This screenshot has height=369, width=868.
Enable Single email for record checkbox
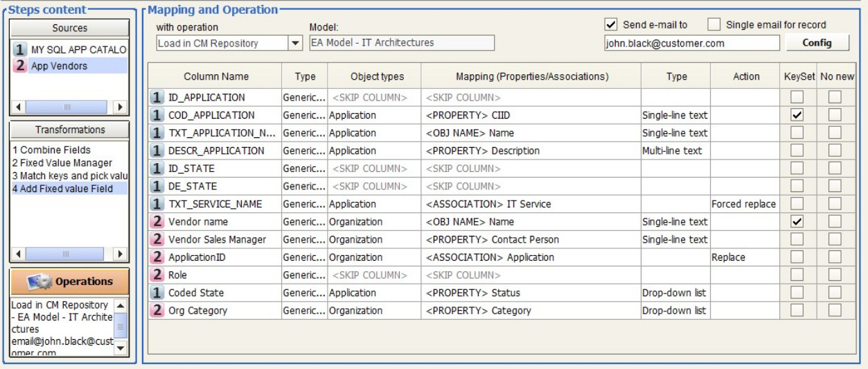(x=714, y=25)
